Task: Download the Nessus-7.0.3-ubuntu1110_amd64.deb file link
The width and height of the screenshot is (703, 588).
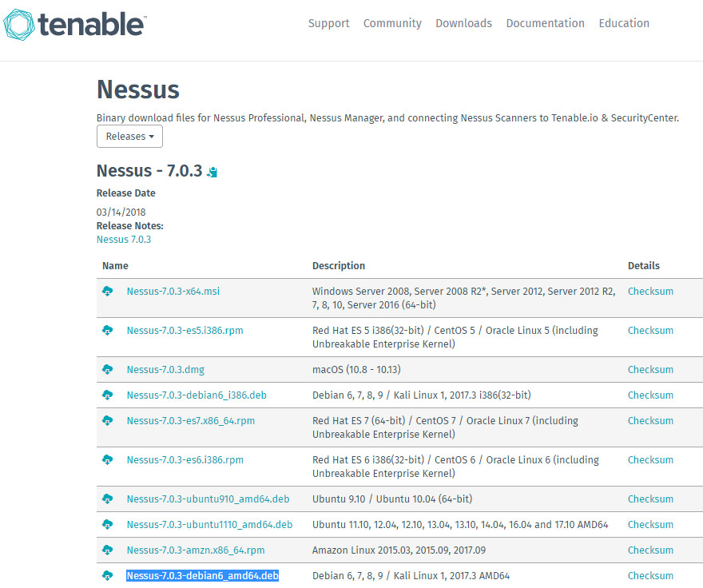Action: click(209, 525)
